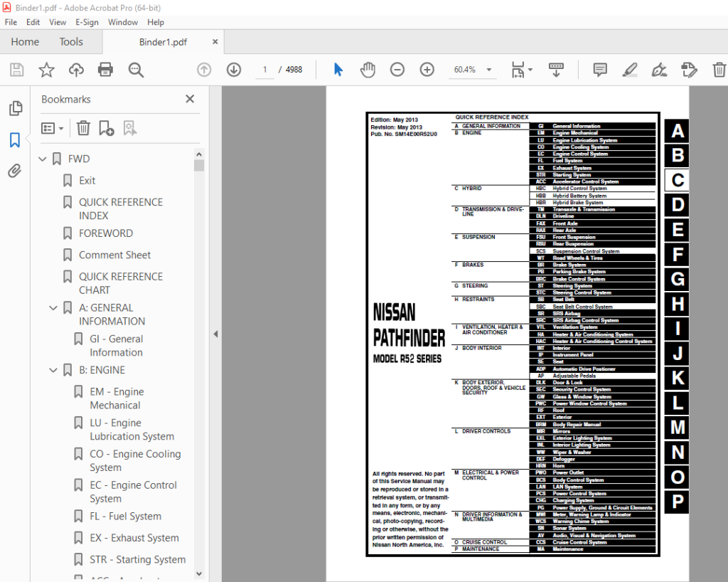The image size is (728, 582).
Task: Delete selected bookmark with trash icon
Action: coord(83,128)
